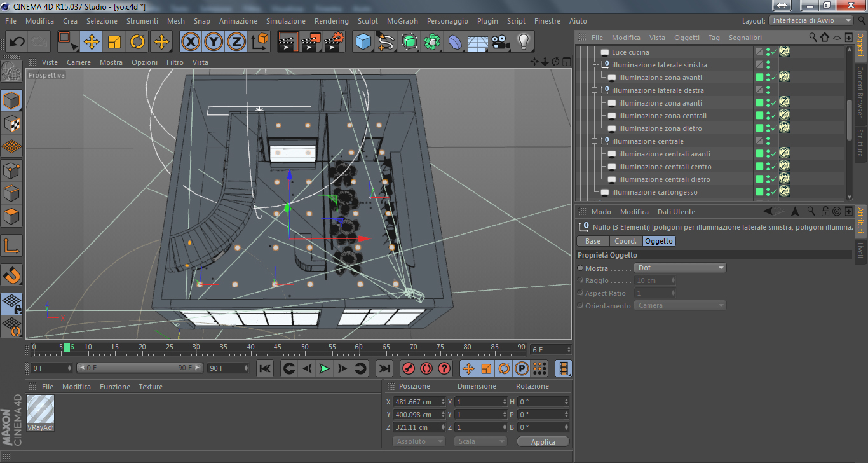The width and height of the screenshot is (868, 463).
Task: Play the animation forward
Action: coord(325,368)
